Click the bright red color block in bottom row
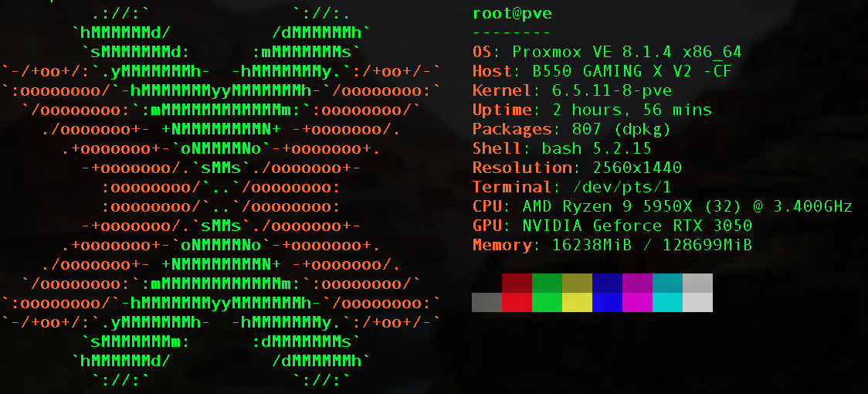The image size is (868, 394). (517, 302)
